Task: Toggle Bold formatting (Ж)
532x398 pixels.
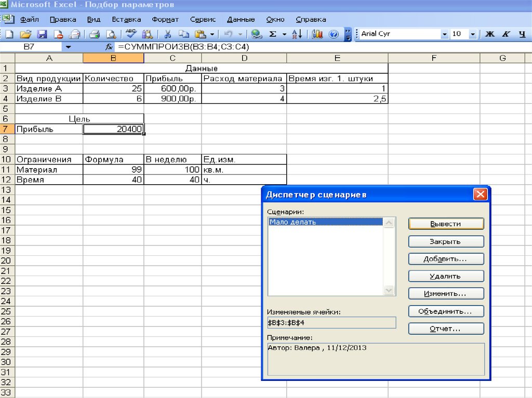Action: [489, 34]
